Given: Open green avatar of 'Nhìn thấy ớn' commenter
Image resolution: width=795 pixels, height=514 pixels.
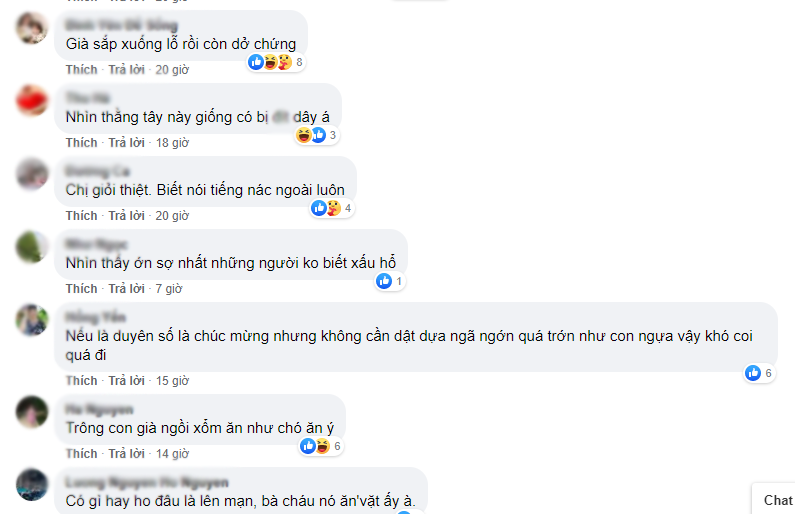Looking at the screenshot, I should coord(32,247).
